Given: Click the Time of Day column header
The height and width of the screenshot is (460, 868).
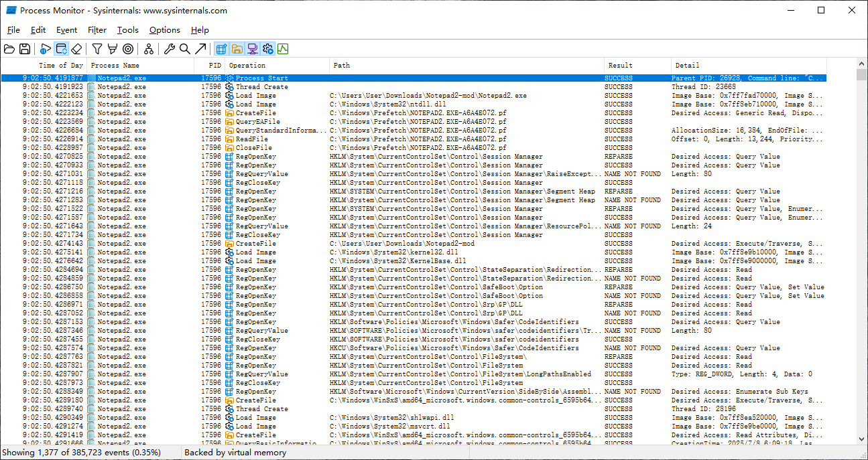Looking at the screenshot, I should [44, 66].
